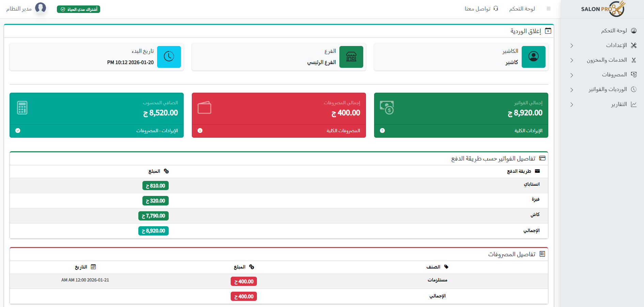
Task: Click the headset icon beside تواصل معنا
Action: (x=496, y=8)
